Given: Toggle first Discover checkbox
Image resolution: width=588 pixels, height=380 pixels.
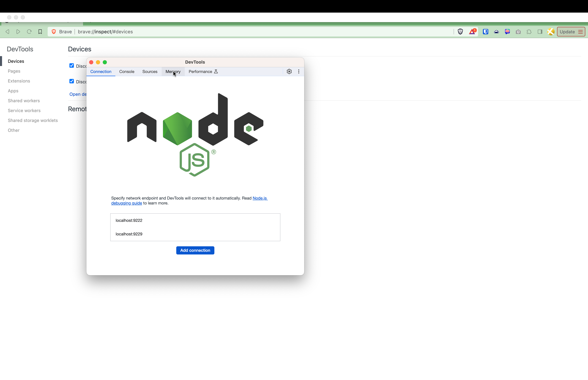Looking at the screenshot, I should click(x=72, y=66).
